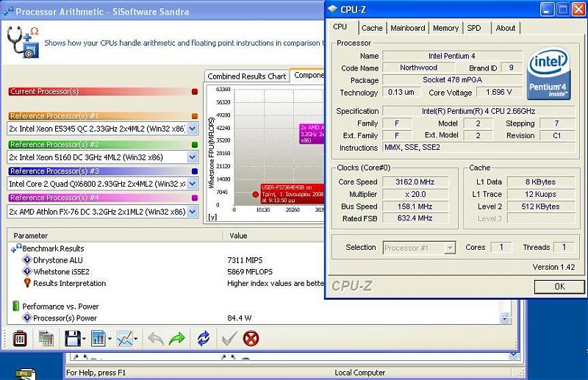Click the OK button in CPU-Z
This screenshot has width=588, height=380.
click(x=559, y=287)
